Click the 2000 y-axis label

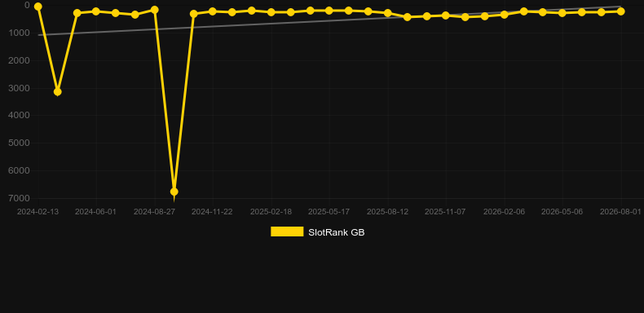pos(19,60)
